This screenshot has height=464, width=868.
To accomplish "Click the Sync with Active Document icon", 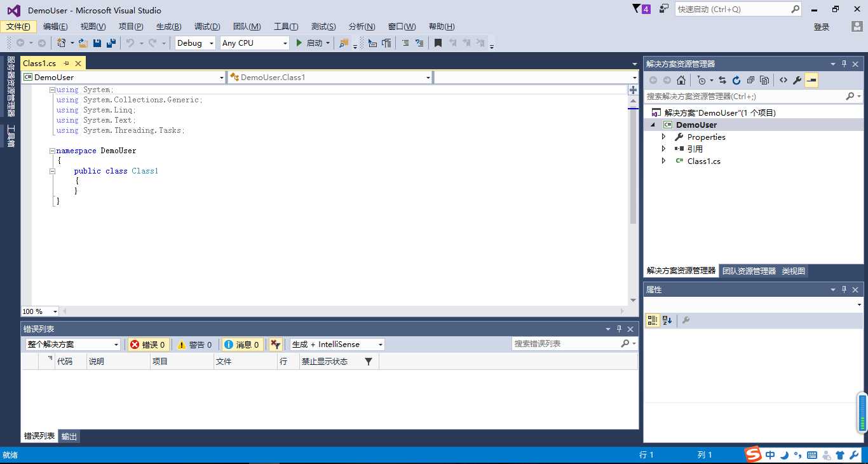I will [x=722, y=80].
